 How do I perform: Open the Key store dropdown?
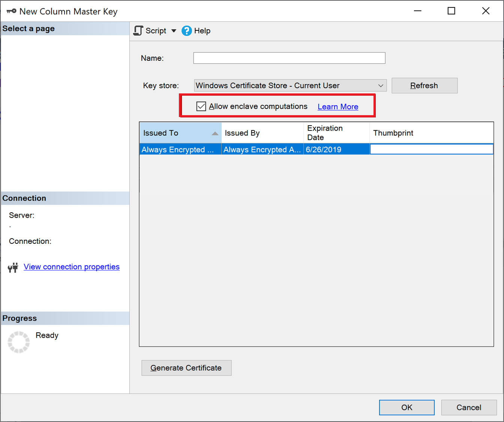pos(381,86)
